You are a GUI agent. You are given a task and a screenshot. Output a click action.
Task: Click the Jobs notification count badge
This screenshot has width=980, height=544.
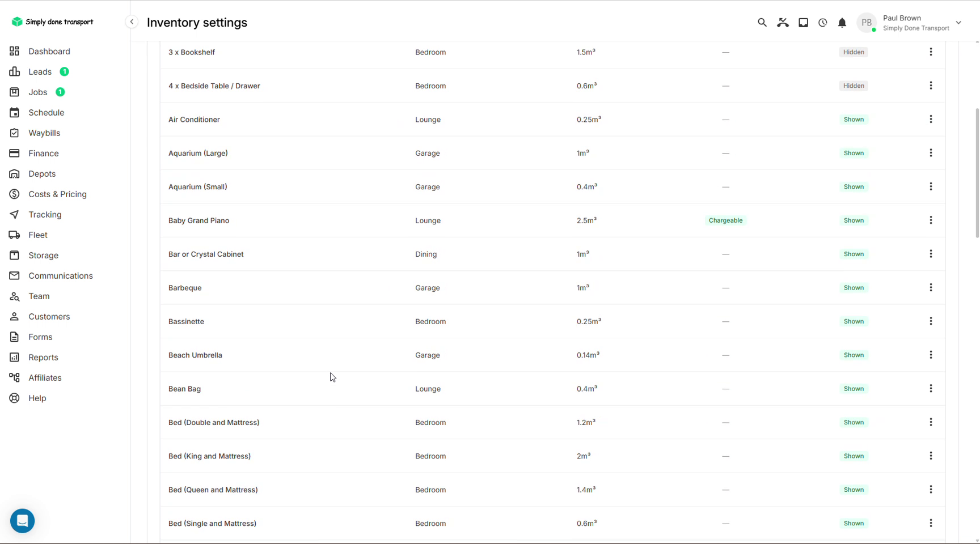[x=60, y=92]
